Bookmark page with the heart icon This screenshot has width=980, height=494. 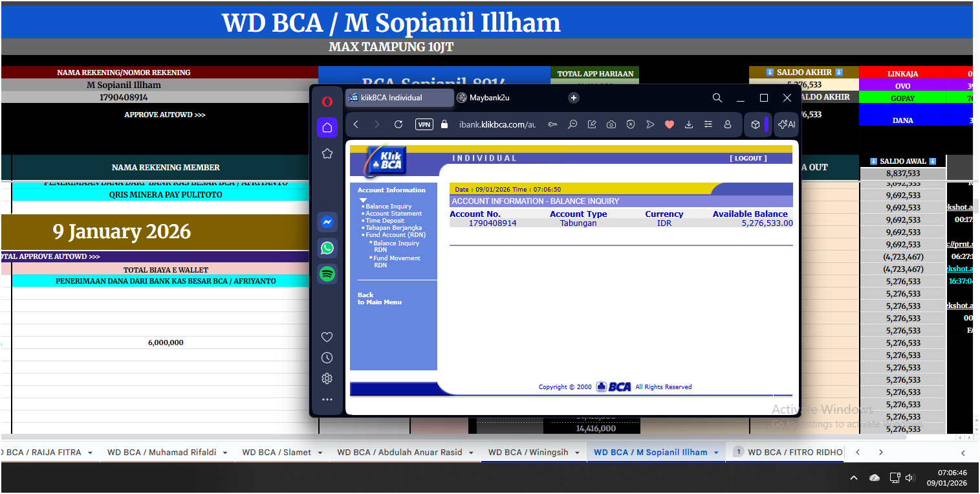tap(670, 124)
